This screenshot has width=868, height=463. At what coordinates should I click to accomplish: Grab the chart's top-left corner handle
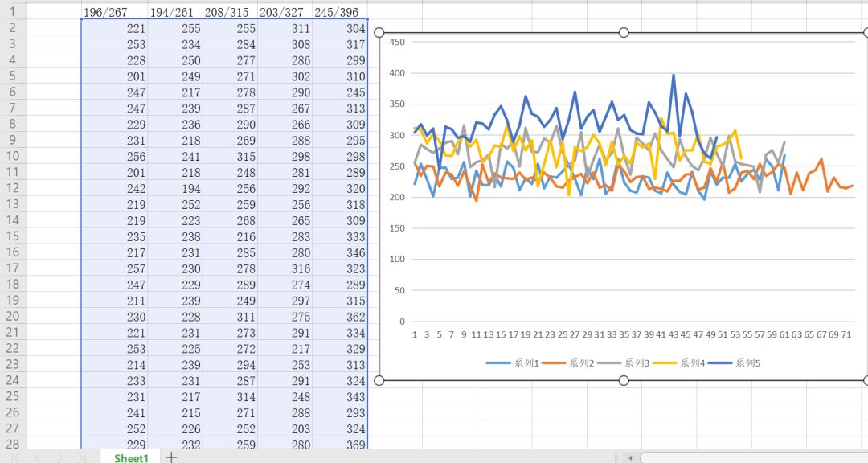[379, 33]
